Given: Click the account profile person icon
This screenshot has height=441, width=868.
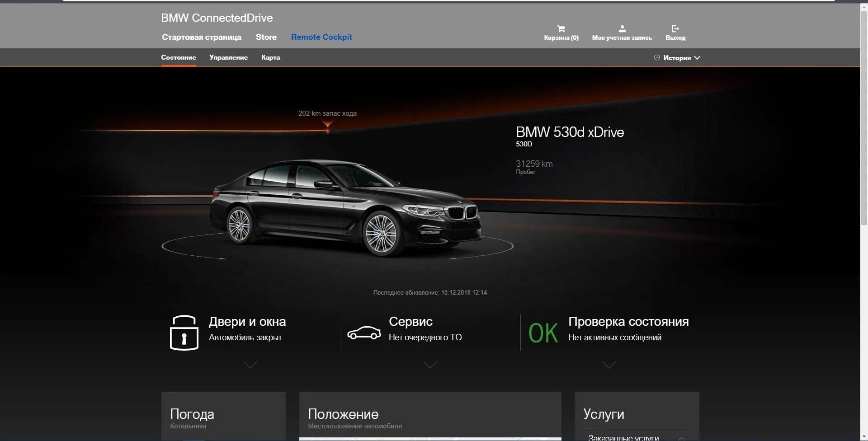Looking at the screenshot, I should [622, 28].
